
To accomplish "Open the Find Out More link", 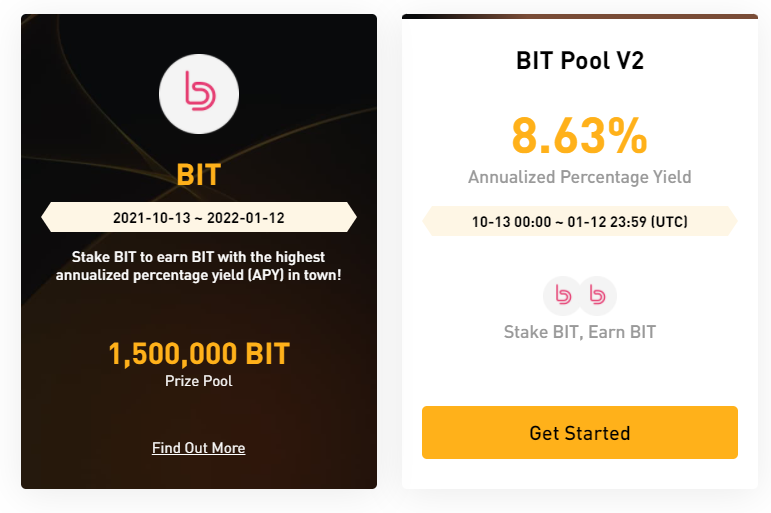I will tap(199, 448).
